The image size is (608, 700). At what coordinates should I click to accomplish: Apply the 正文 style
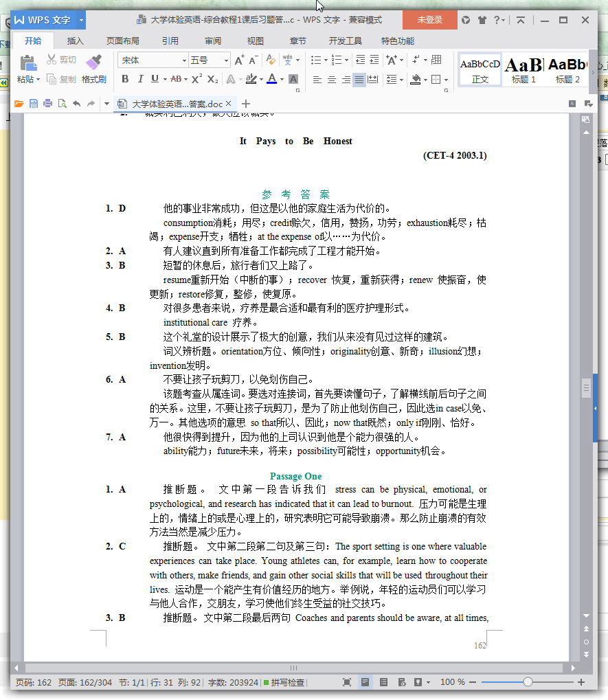tap(480, 69)
